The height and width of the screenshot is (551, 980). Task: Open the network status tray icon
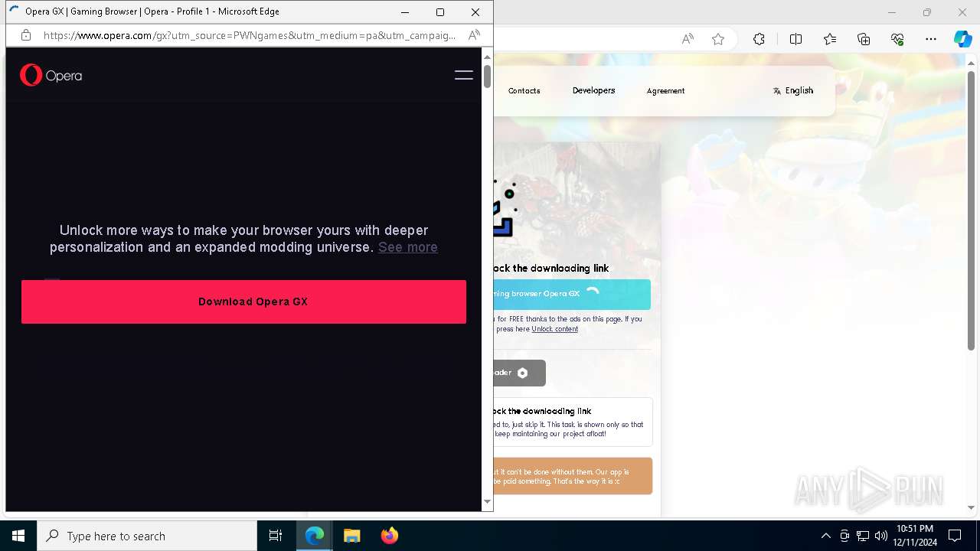click(863, 536)
